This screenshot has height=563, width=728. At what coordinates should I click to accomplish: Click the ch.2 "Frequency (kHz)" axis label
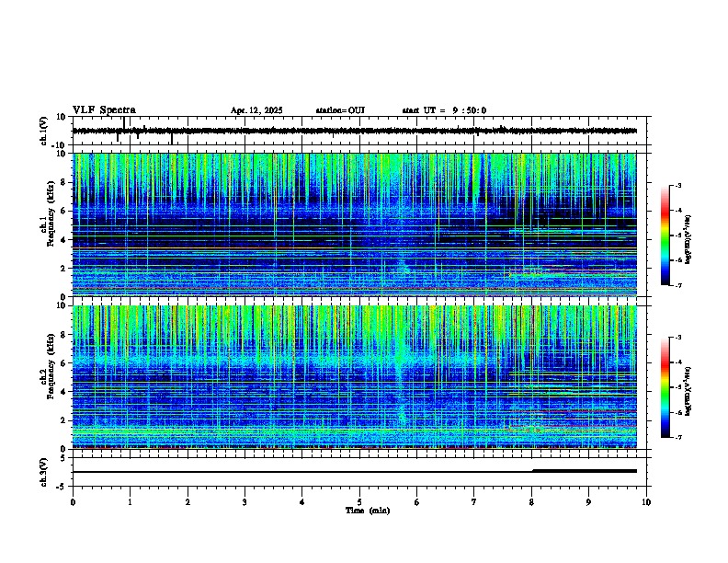coord(51,366)
